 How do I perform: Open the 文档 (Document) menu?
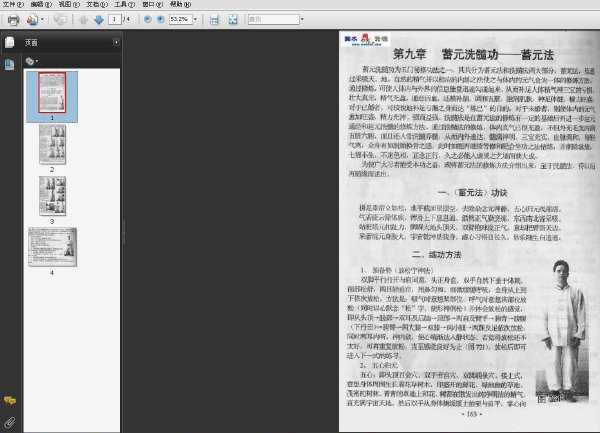click(97, 4)
